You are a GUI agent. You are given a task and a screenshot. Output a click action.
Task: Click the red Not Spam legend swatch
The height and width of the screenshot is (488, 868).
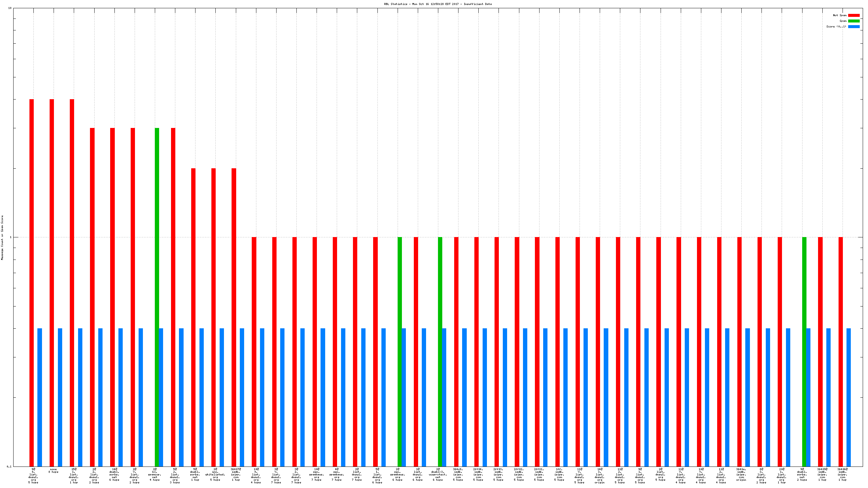tap(853, 15)
